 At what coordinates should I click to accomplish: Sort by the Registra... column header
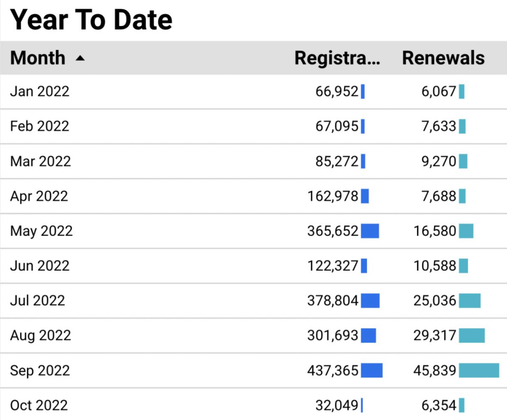coord(337,58)
